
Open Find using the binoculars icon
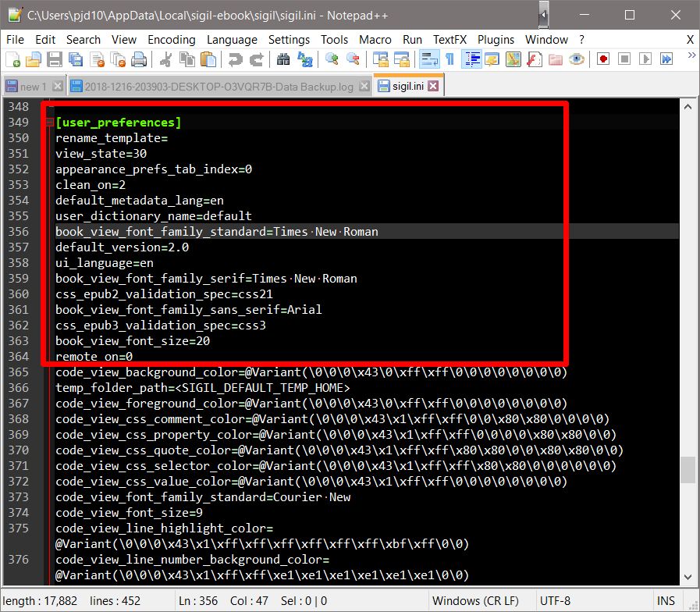pyautogui.click(x=283, y=59)
